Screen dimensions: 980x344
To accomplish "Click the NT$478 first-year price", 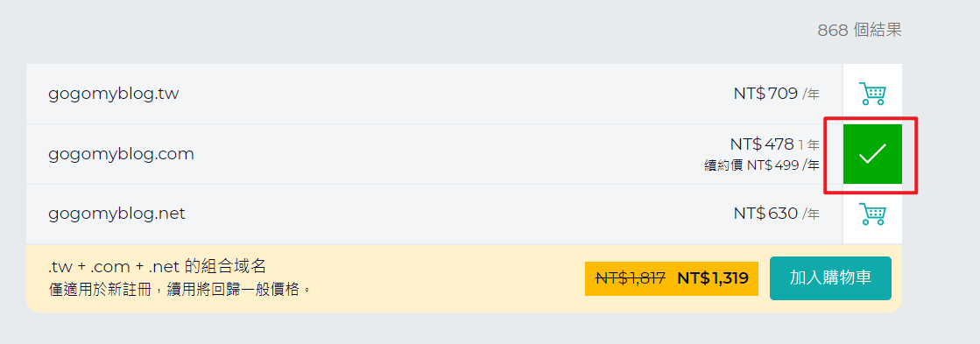I will [762, 144].
